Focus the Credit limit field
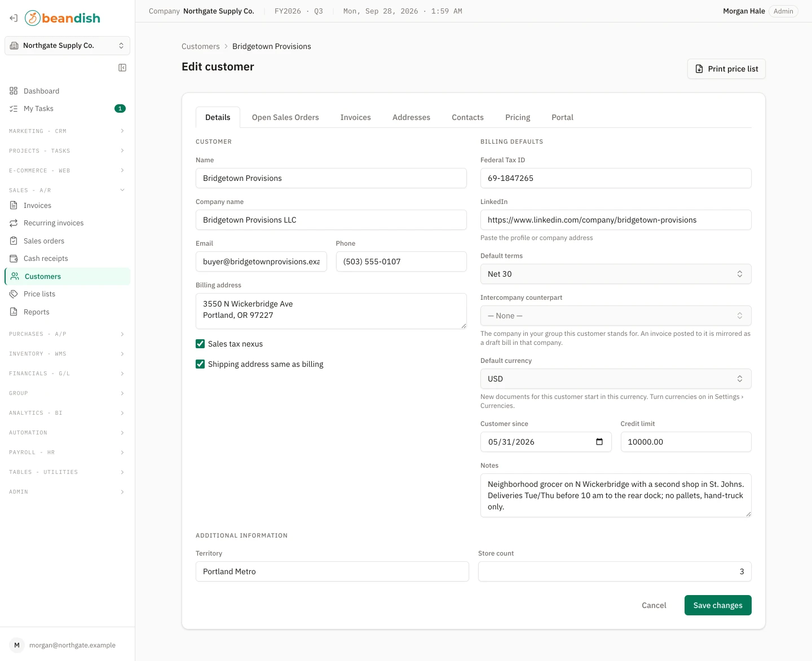Viewport: 812px width, 661px height. point(686,442)
